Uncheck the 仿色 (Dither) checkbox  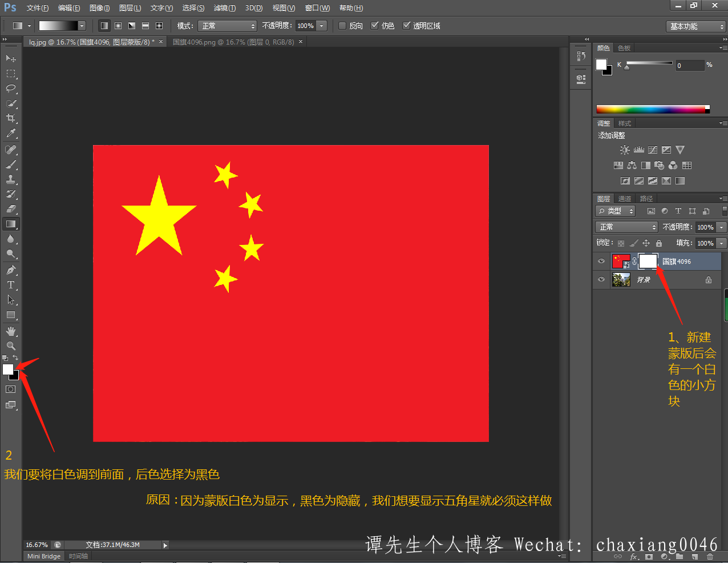(375, 26)
